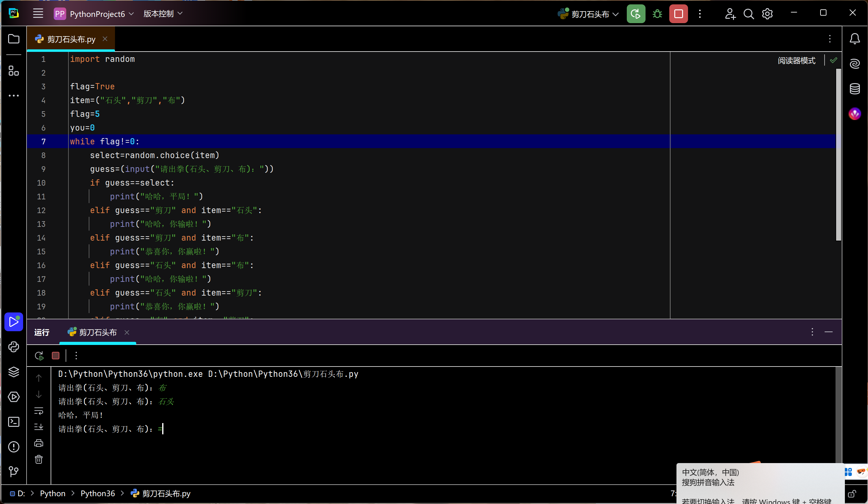Open the Git version control tool window
Screen dimensions: 868x504
coord(13,471)
